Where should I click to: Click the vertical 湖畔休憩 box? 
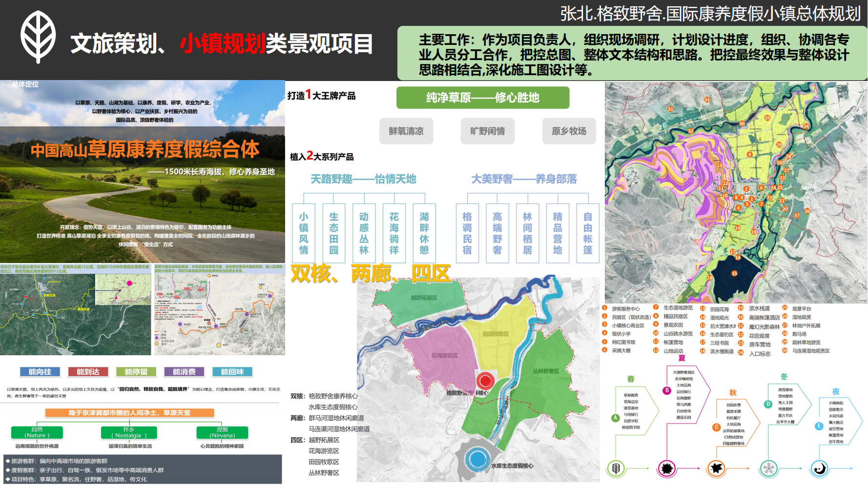coord(424,233)
